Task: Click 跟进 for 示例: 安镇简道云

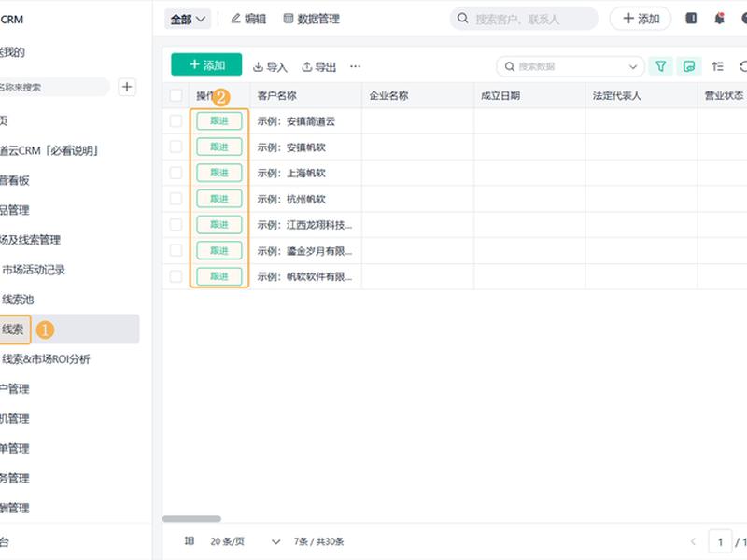Action: (x=219, y=121)
